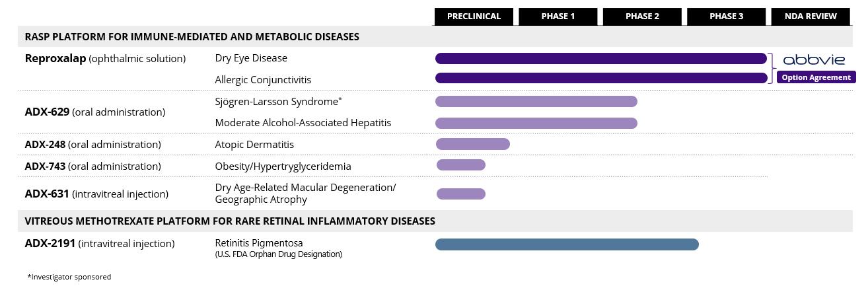The width and height of the screenshot is (868, 294).
Task: Select the Phase 3 header
Action: (x=726, y=17)
